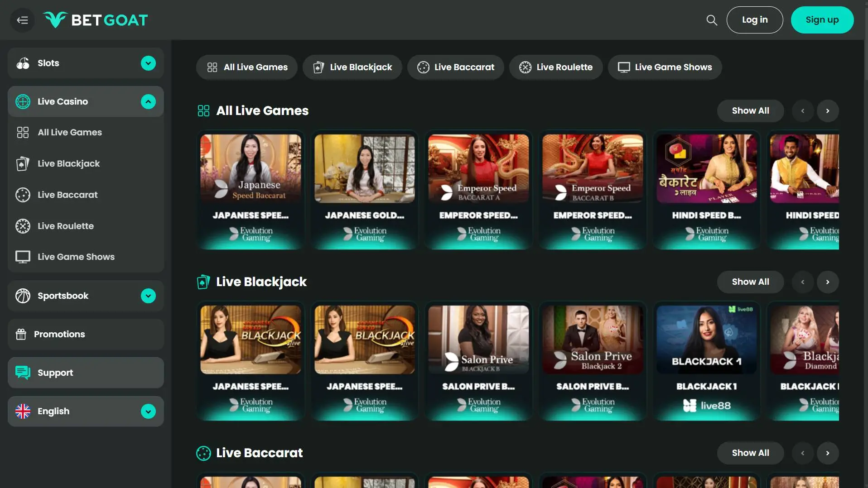Viewport: 868px width, 488px height.
Task: Open the Blackjack Diamond game thumbnail
Action: 805,340
